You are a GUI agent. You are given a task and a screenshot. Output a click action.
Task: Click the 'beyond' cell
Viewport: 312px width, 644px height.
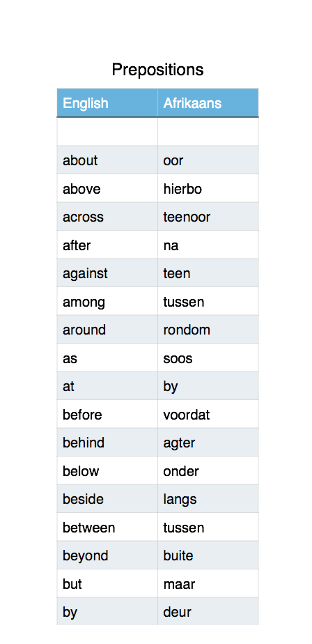[x=107, y=555]
